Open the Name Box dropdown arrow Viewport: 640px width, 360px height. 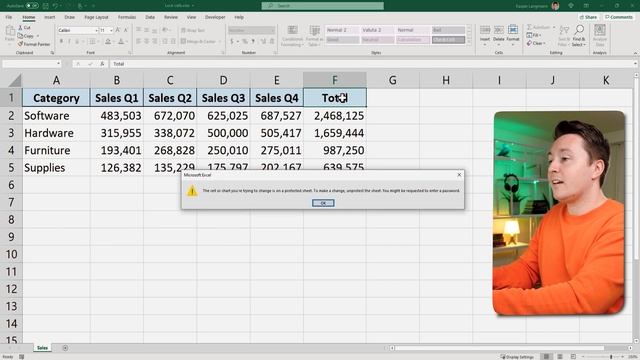point(58,64)
